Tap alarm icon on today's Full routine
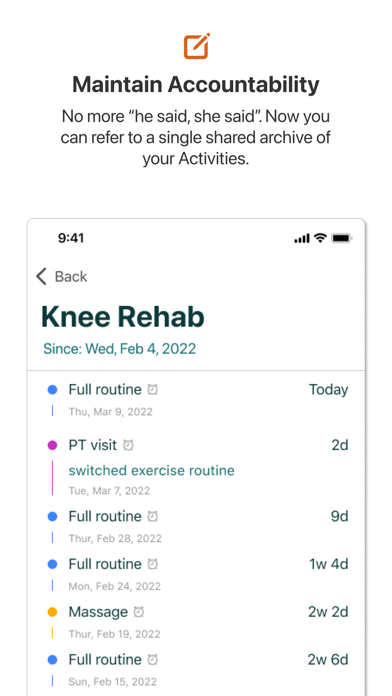 (x=153, y=390)
